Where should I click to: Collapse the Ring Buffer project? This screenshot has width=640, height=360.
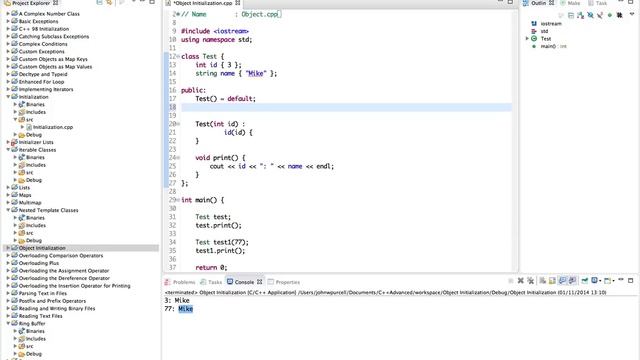(8, 323)
